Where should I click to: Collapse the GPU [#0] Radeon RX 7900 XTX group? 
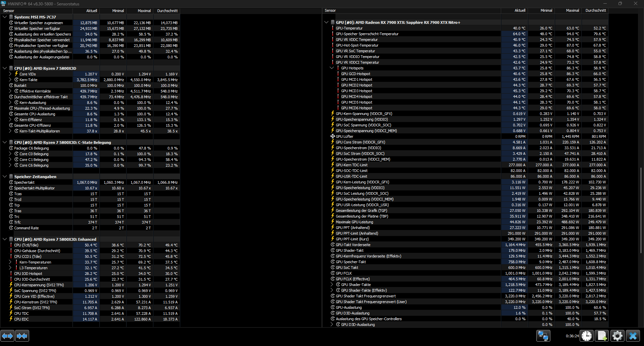pyautogui.click(x=326, y=22)
